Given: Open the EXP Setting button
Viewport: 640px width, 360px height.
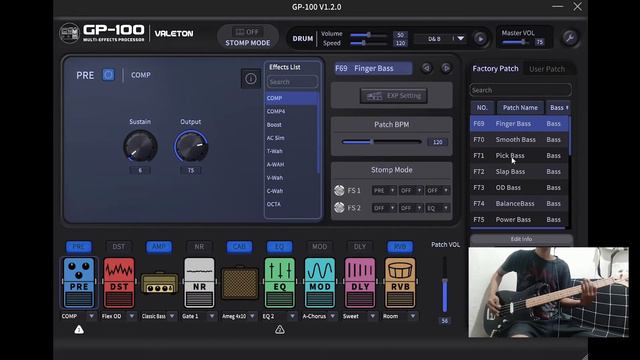Looking at the screenshot, I should pos(393,96).
